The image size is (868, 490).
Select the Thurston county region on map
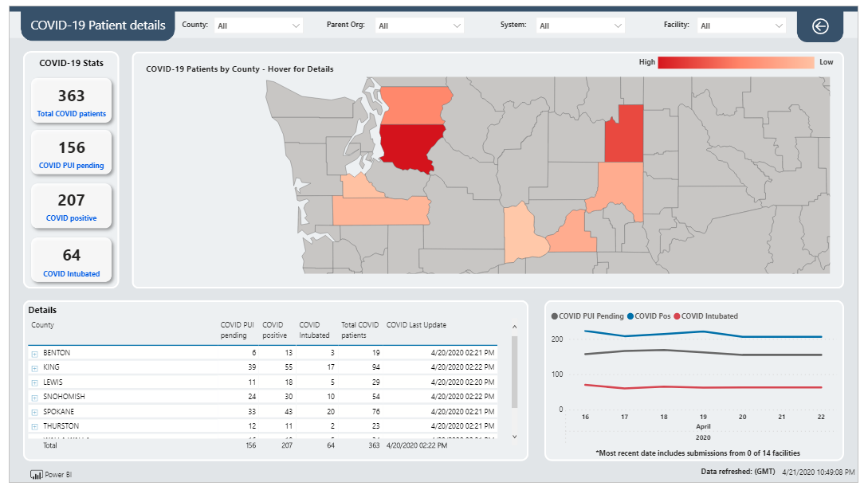(359, 186)
